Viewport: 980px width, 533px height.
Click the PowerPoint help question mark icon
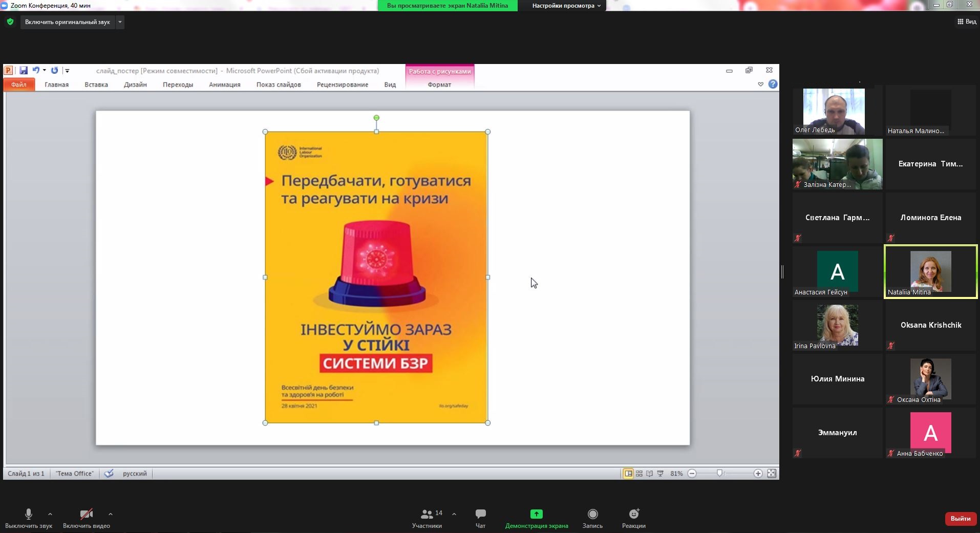(773, 84)
